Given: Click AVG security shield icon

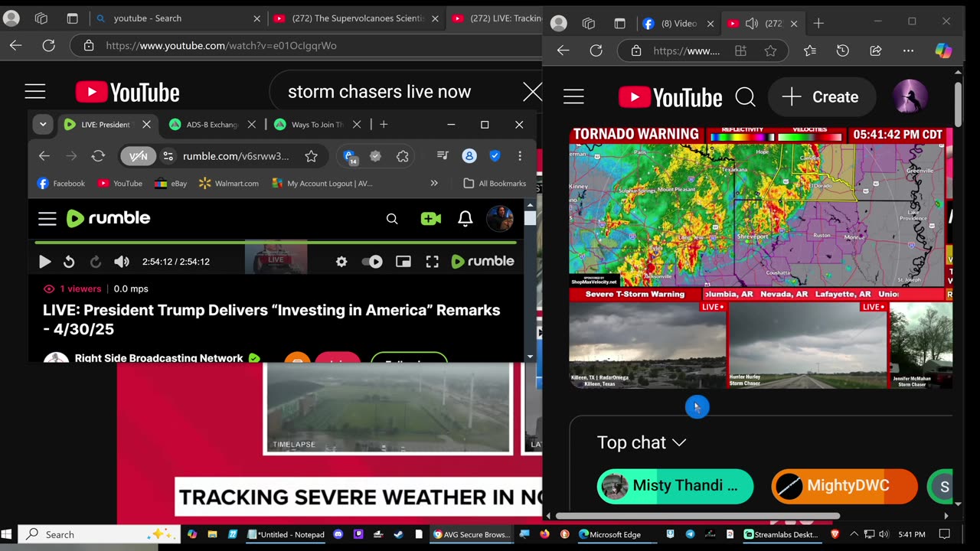Looking at the screenshot, I should 495,156.
